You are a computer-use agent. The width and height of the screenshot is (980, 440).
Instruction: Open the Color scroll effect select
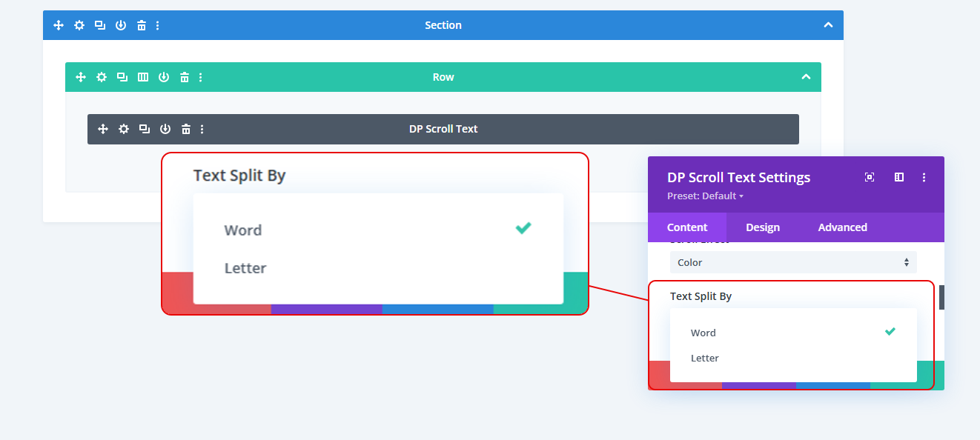tap(793, 262)
